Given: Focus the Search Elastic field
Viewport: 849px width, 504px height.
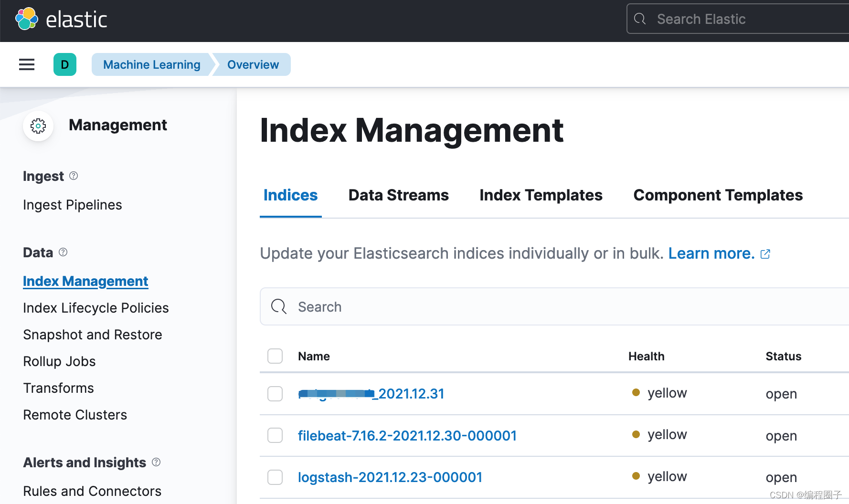Looking at the screenshot, I should coord(738,19).
